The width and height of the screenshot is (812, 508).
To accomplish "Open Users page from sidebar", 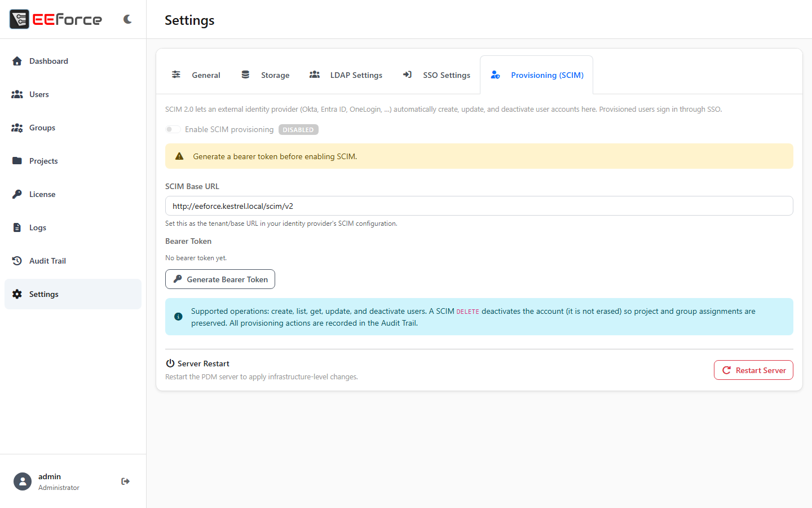I will tap(73, 94).
